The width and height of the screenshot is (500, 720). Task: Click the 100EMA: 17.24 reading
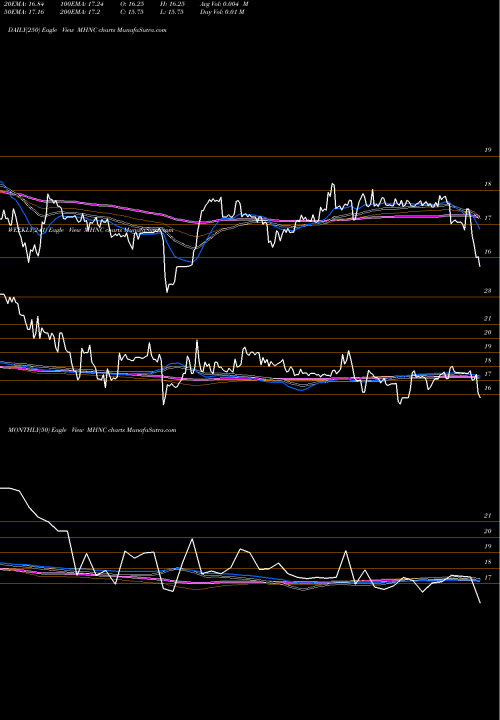click(x=84, y=4)
